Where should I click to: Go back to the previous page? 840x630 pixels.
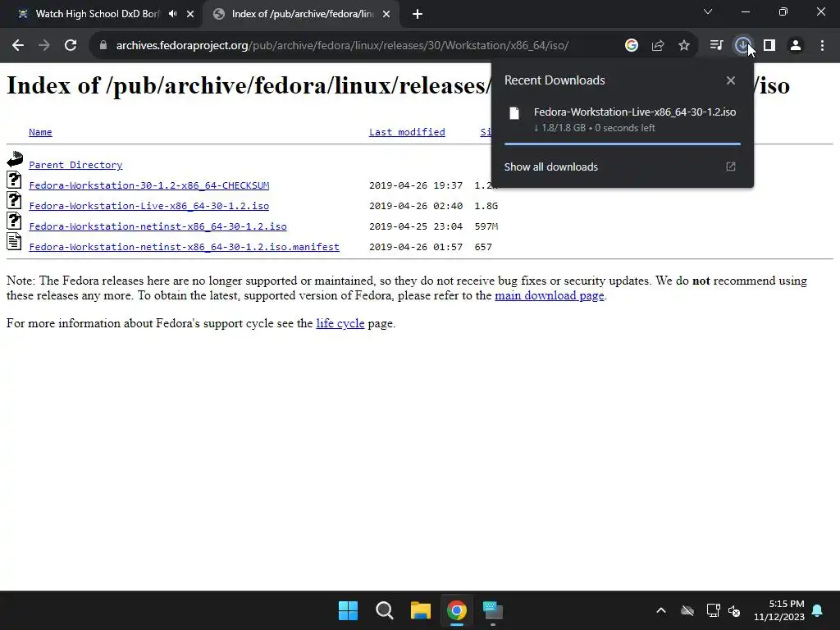(x=18, y=46)
